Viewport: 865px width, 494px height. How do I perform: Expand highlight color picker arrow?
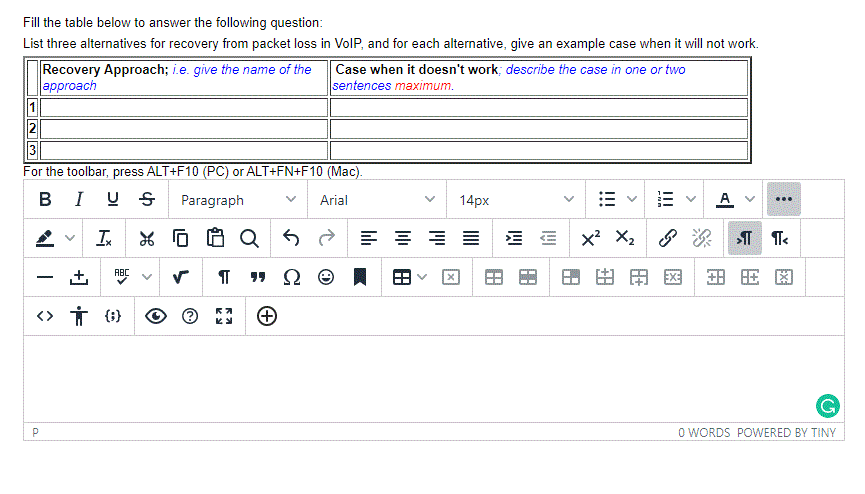point(70,238)
